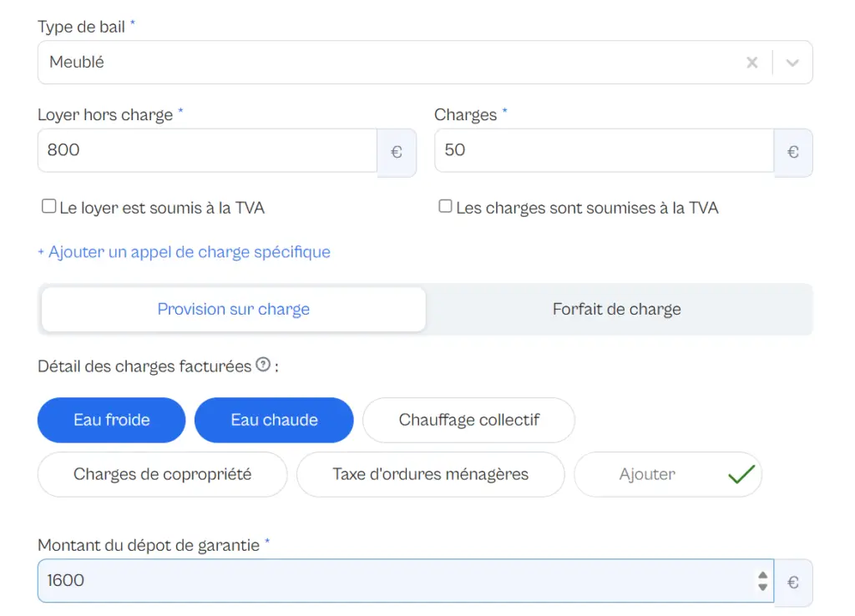Click the Type de bail label
The width and height of the screenshot is (855, 616).
coord(81,27)
